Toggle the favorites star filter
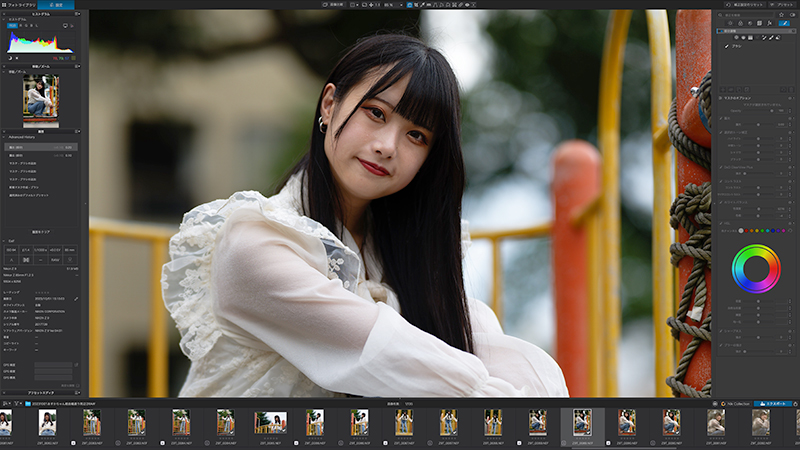This screenshot has height=450, width=800. (781, 15)
